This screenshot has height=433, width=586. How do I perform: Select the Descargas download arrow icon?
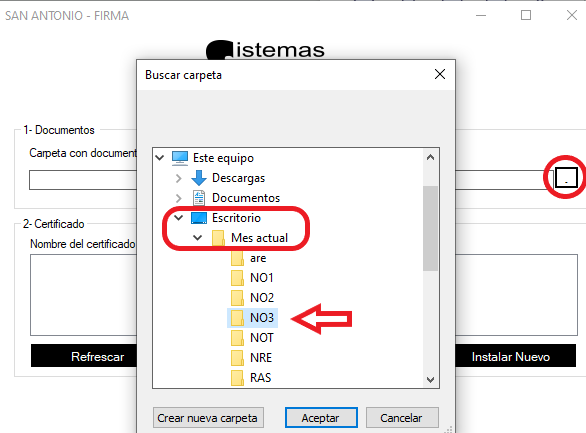(199, 178)
